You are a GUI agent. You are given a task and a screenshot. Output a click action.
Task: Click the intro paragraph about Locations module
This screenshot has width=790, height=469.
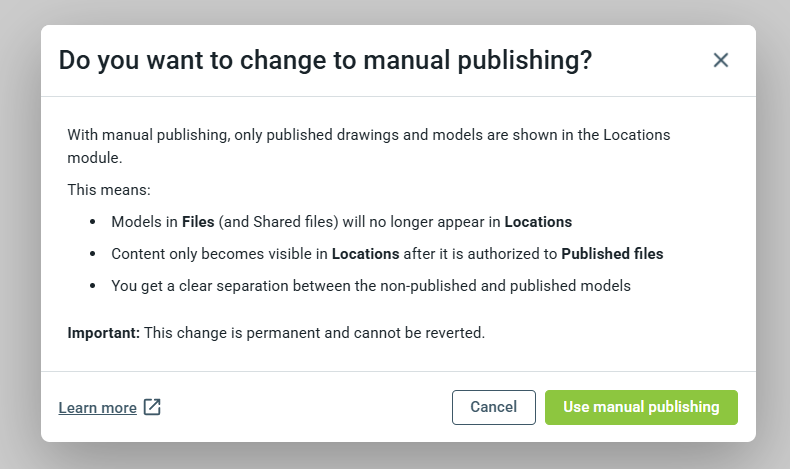point(369,146)
